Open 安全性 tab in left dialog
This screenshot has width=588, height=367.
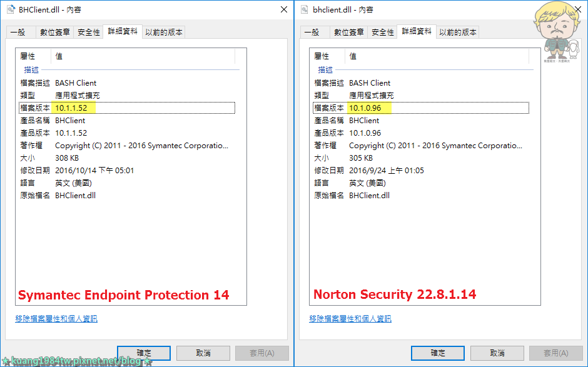(88, 33)
